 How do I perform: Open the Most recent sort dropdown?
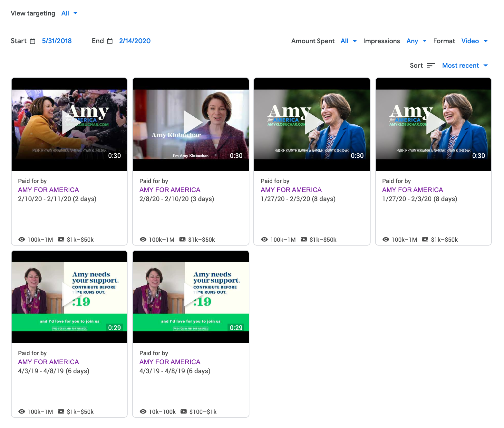point(465,65)
